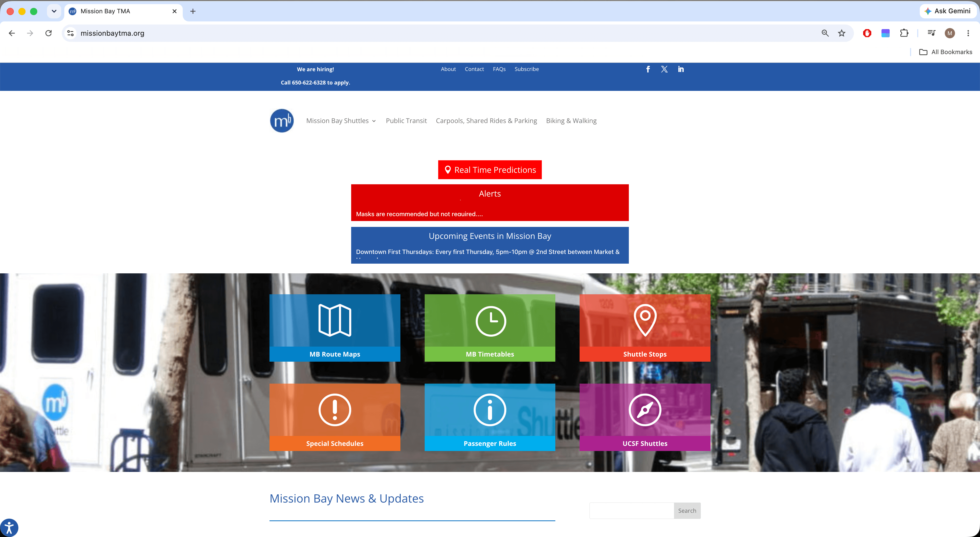Click the Alerts heading in the red banner

(x=490, y=194)
